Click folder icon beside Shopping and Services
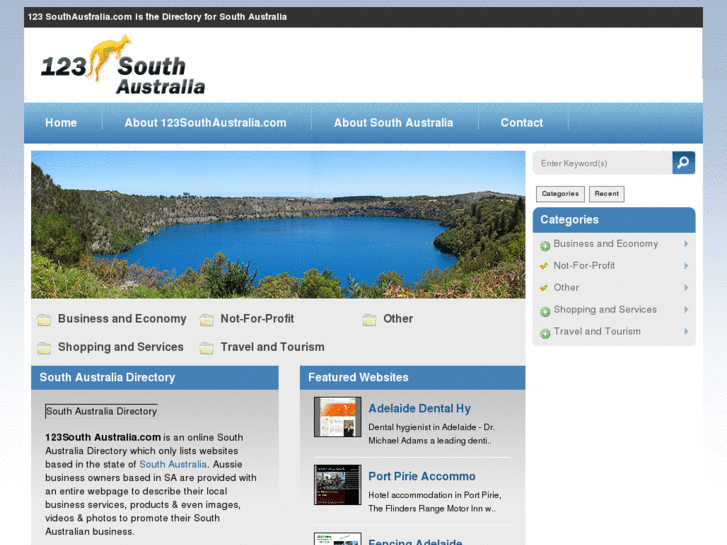Screen dimensions: 727x545 point(45,348)
